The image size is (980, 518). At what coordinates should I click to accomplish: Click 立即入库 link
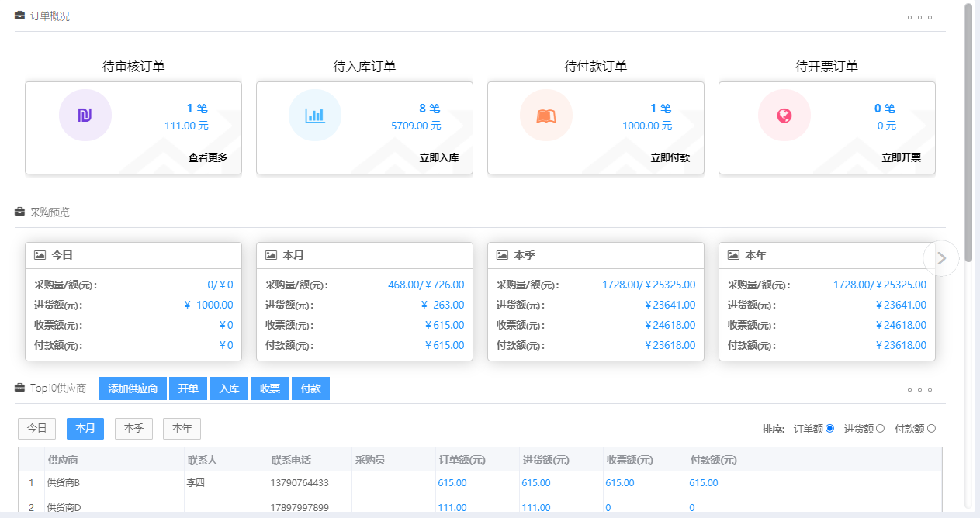pyautogui.click(x=439, y=157)
